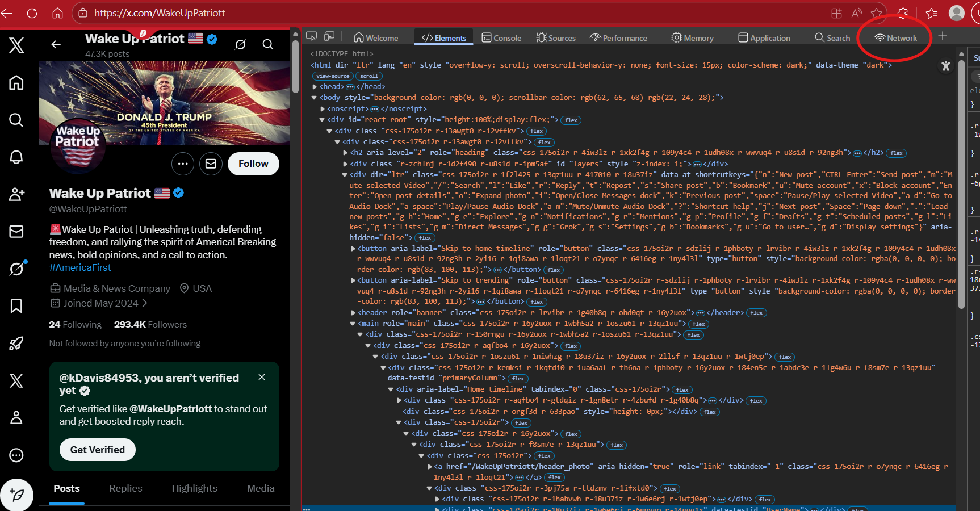Open the rocket icon in sidebar
This screenshot has height=511, width=980.
click(16, 343)
